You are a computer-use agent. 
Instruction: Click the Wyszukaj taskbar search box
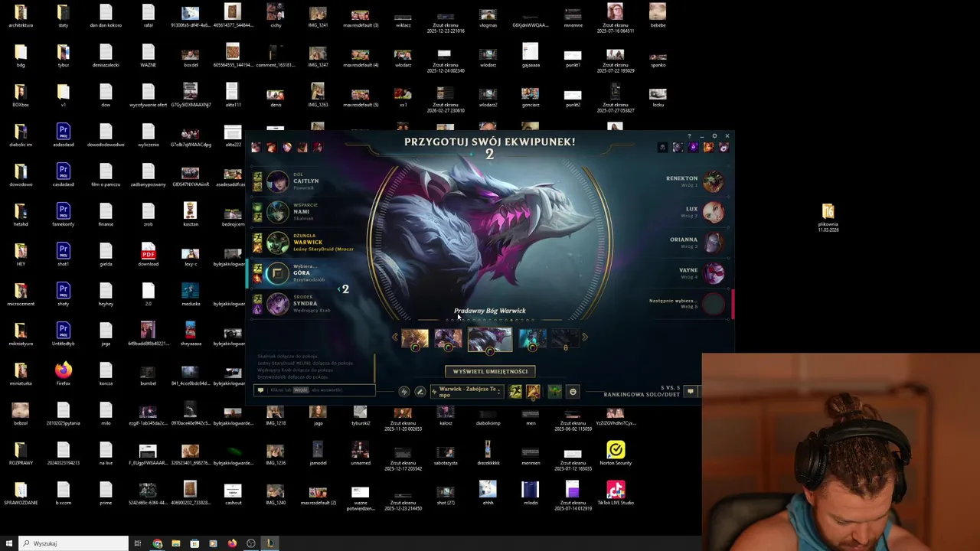tap(73, 543)
